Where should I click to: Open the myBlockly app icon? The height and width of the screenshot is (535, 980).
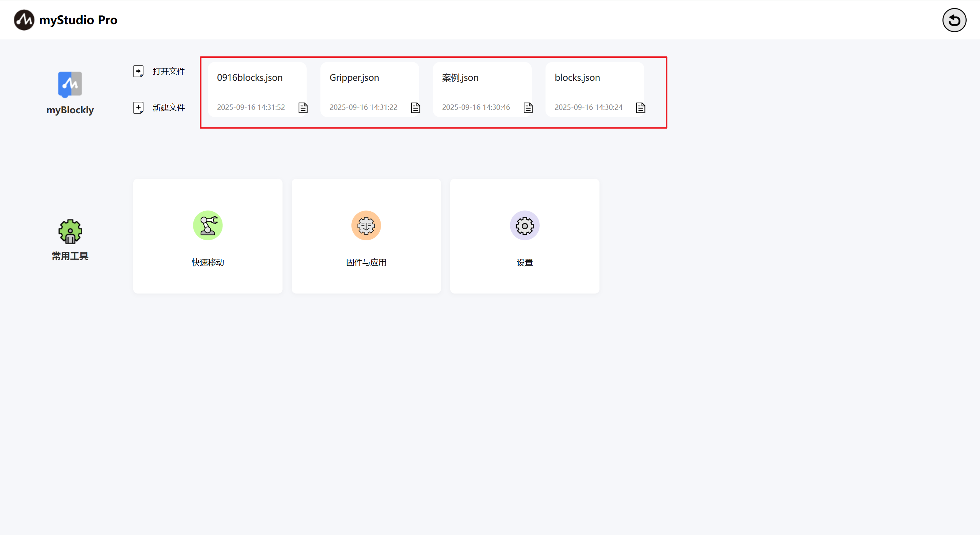(x=70, y=85)
